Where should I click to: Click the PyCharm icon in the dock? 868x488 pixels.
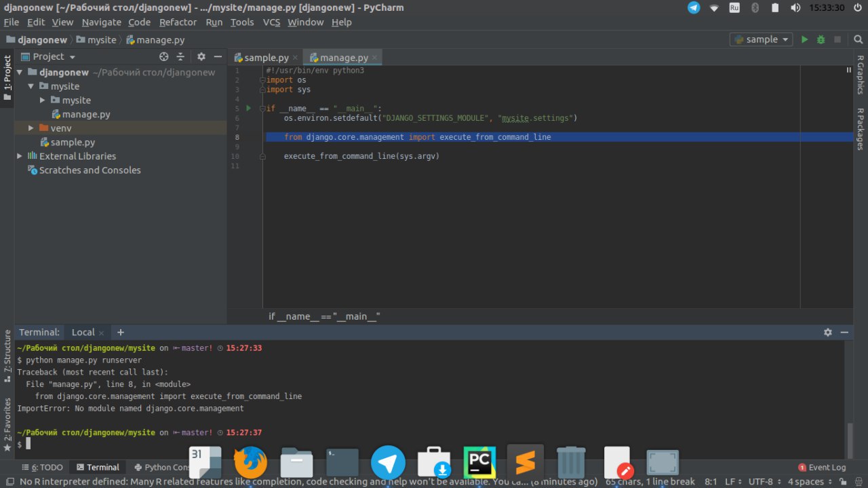coord(479,462)
